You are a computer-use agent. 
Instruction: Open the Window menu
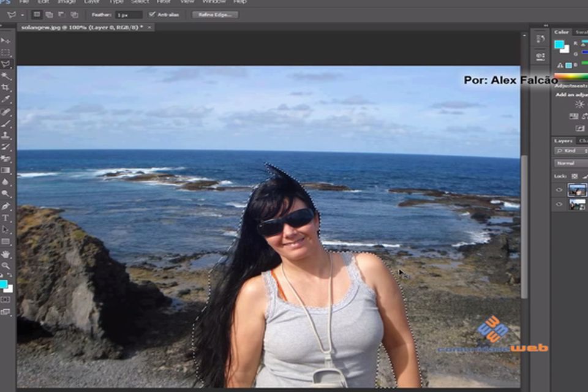click(x=213, y=2)
